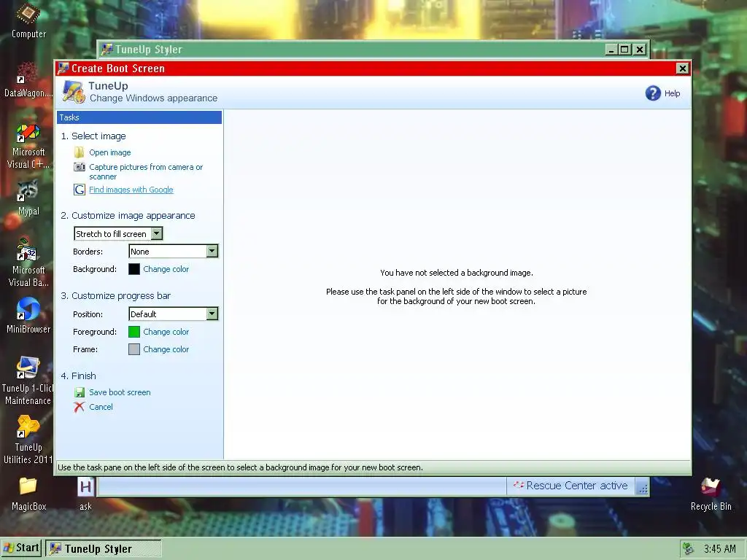This screenshot has width=747, height=560.
Task: Click the black Background color swatch
Action: click(x=134, y=269)
